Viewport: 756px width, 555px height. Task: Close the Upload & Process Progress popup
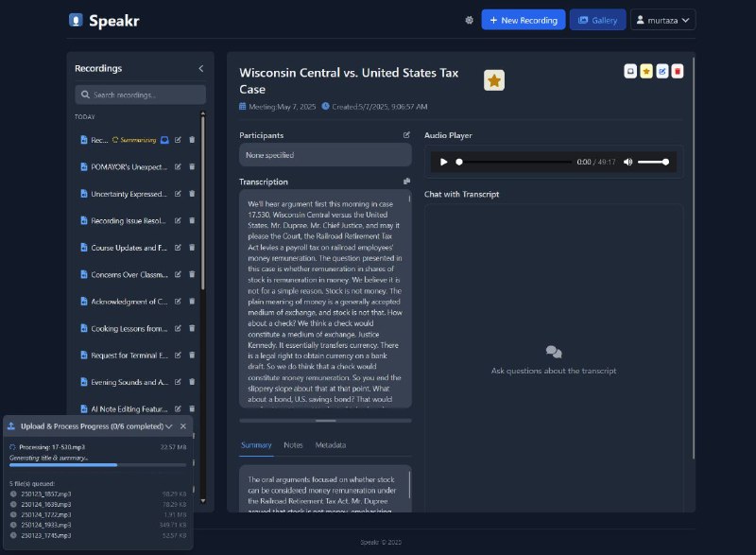[183, 426]
